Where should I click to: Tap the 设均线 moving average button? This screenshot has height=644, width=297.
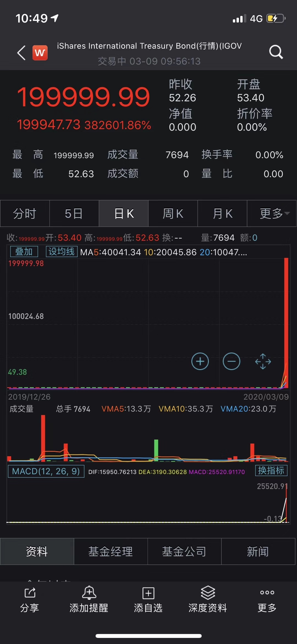[62, 251]
